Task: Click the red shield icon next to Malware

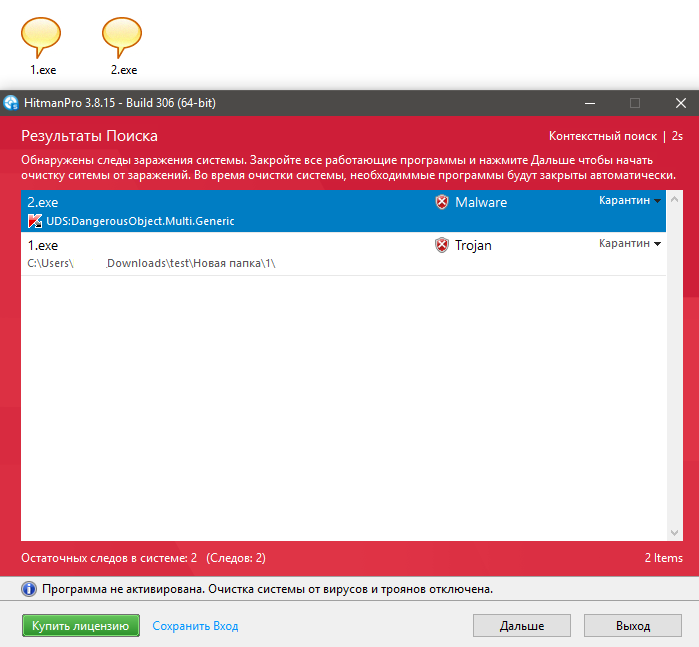Action: point(442,202)
